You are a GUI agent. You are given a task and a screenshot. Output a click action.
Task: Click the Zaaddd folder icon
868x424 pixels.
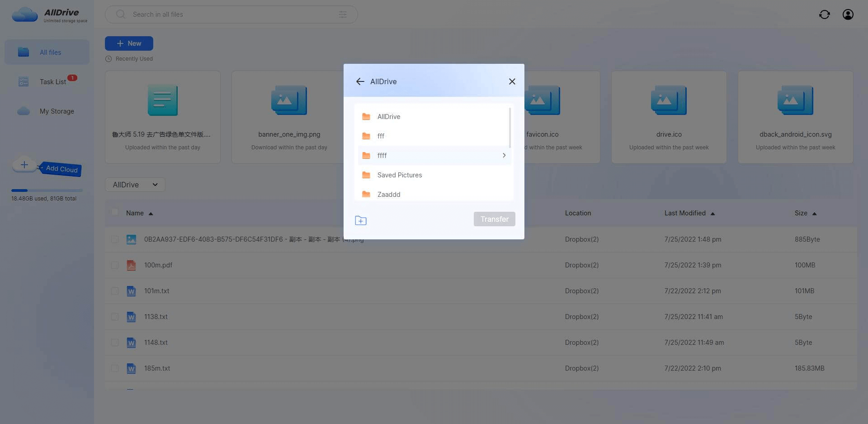point(366,195)
